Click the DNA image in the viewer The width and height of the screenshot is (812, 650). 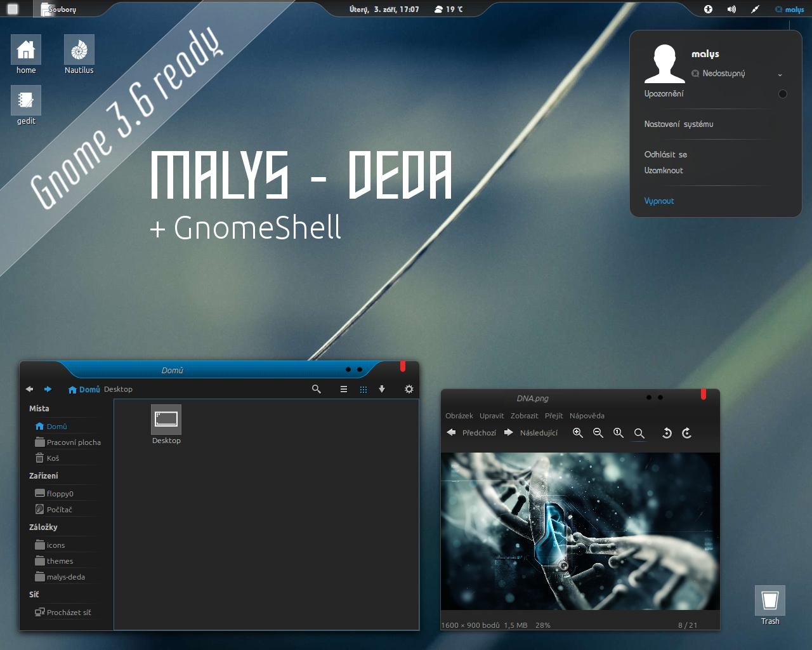[580, 531]
